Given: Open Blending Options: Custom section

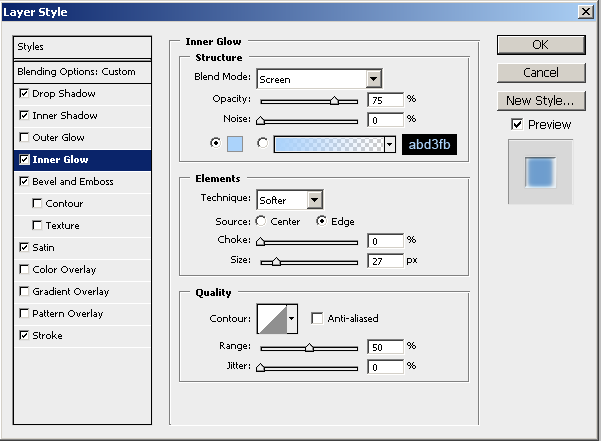Looking at the screenshot, I should [76, 72].
